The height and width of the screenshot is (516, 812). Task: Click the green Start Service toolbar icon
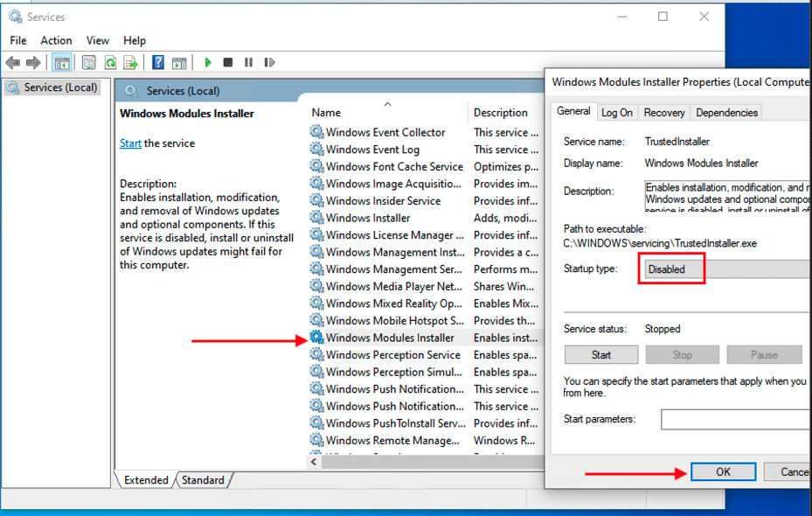click(x=208, y=62)
